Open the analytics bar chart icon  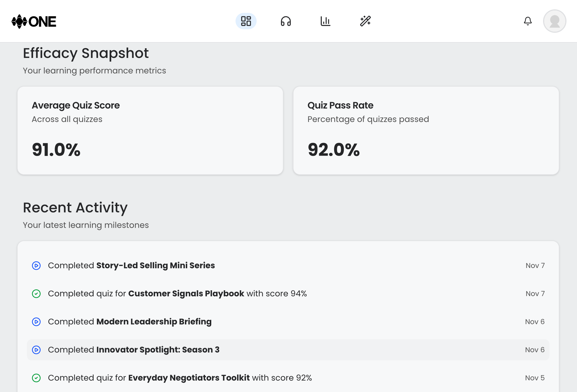(326, 21)
